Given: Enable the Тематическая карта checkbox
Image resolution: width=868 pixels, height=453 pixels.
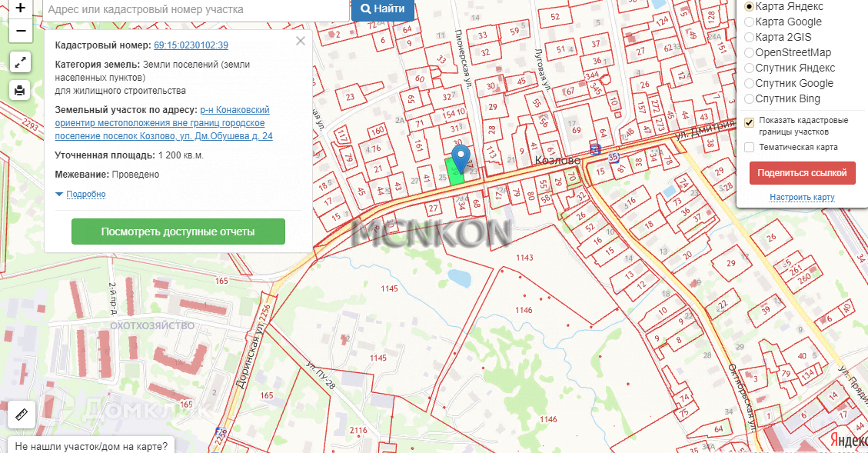Looking at the screenshot, I should 749,148.
